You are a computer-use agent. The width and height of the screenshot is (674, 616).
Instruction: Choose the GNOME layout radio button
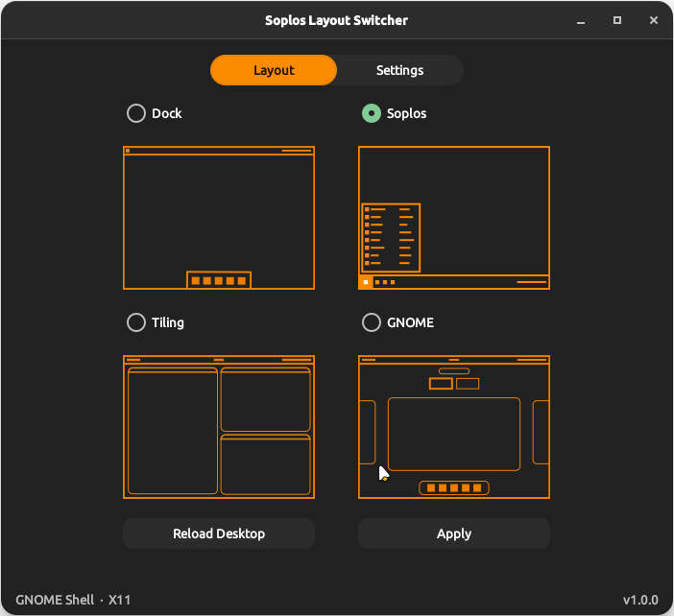tap(372, 322)
